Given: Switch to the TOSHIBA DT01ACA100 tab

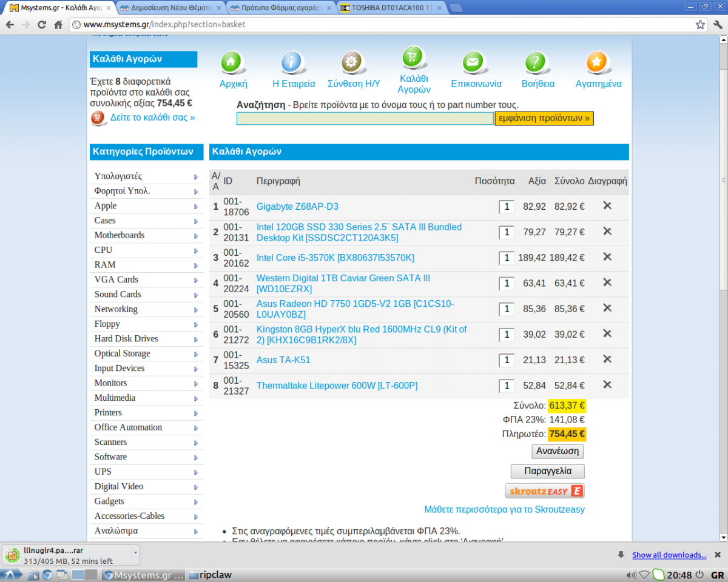Looking at the screenshot, I should coord(393,8).
